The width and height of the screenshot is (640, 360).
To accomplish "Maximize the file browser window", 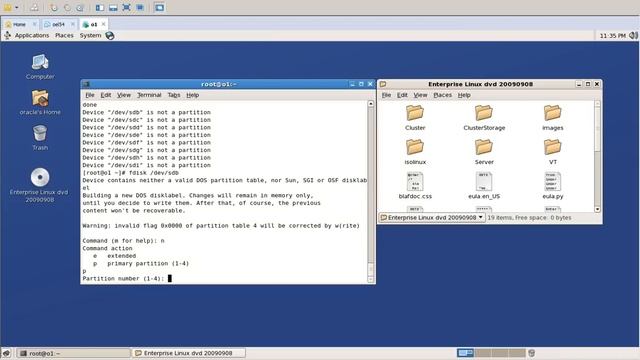I will pos(588,84).
